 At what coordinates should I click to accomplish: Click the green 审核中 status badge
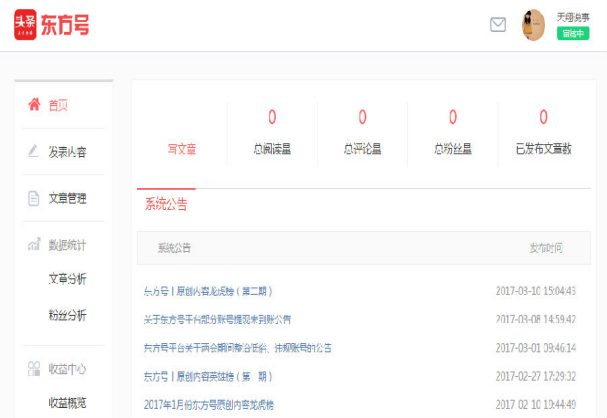click(x=573, y=33)
